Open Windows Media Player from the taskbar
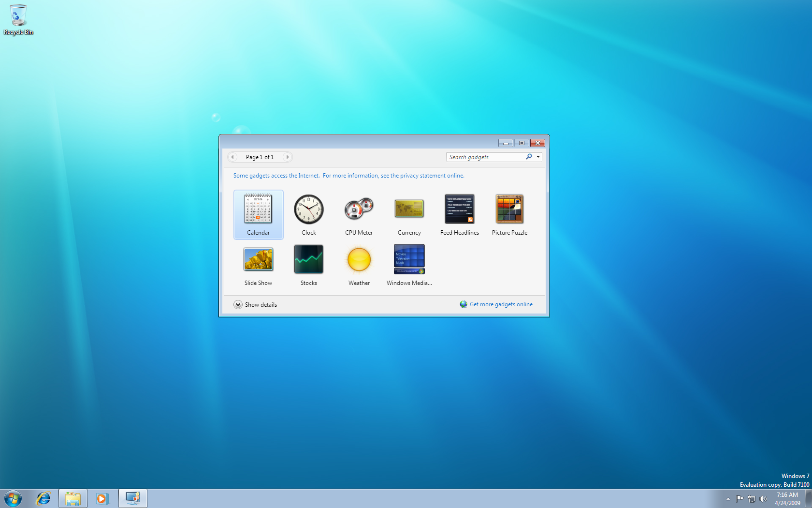The height and width of the screenshot is (508, 812). (102, 498)
